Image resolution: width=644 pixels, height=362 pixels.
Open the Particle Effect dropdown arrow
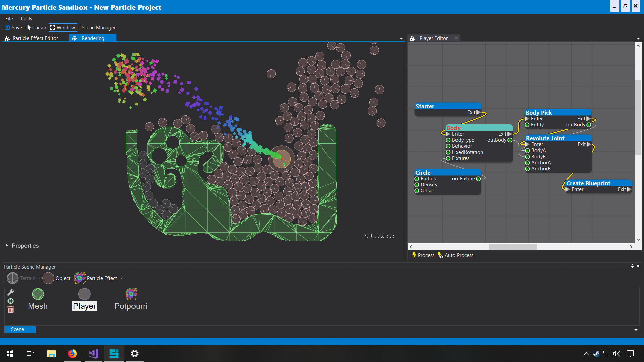pos(121,278)
